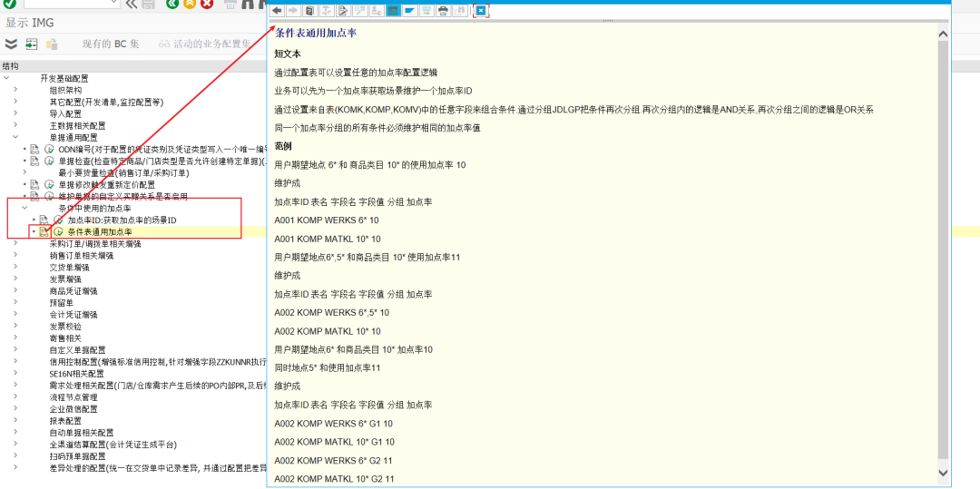Collapse the 开发基础配置 root node
Screen dimensions: 980x489
click(x=7, y=79)
